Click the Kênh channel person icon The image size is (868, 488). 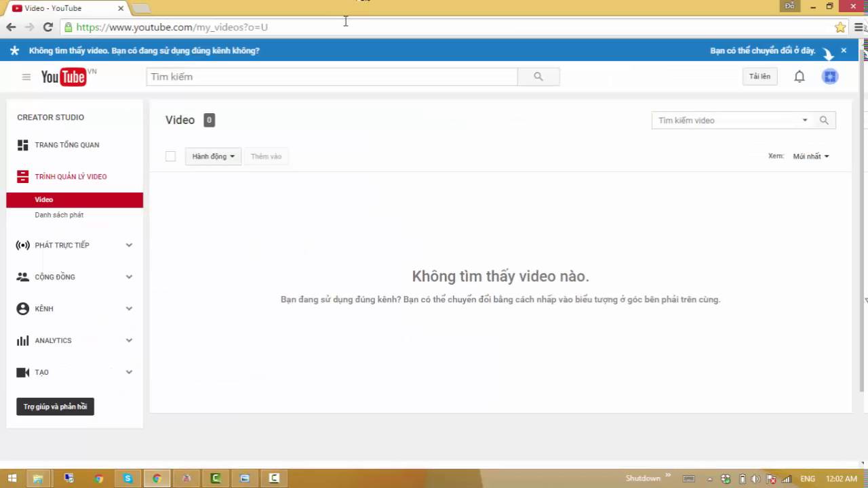22,309
